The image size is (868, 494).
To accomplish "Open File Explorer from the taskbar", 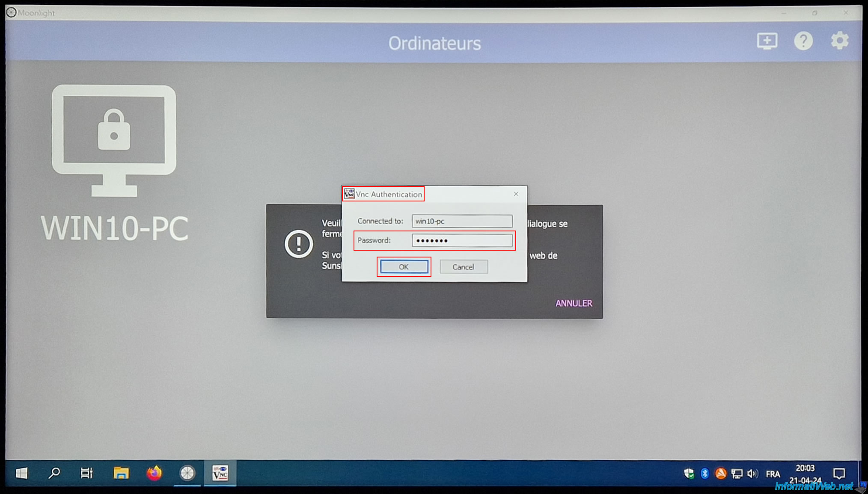I will [121, 473].
